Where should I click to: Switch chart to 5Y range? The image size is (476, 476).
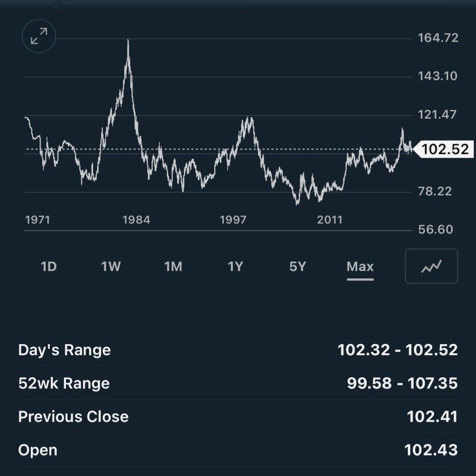297,266
